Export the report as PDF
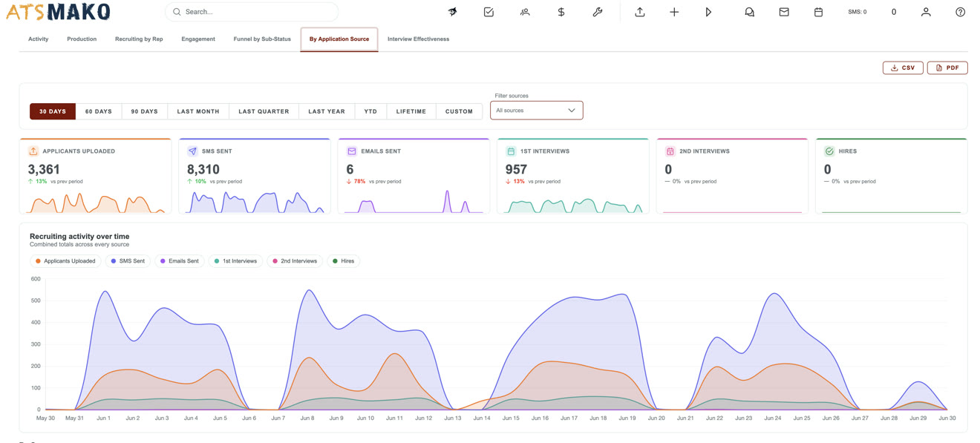This screenshot has height=443, width=980. click(x=947, y=68)
